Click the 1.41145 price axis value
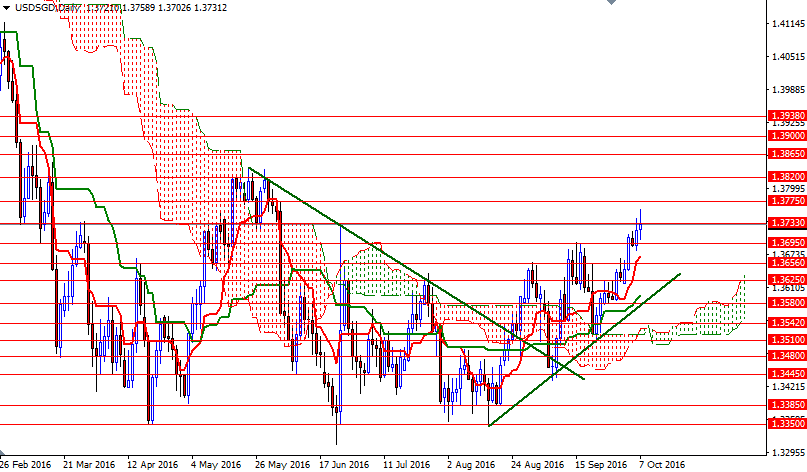The width and height of the screenshot is (807, 472). point(788,24)
